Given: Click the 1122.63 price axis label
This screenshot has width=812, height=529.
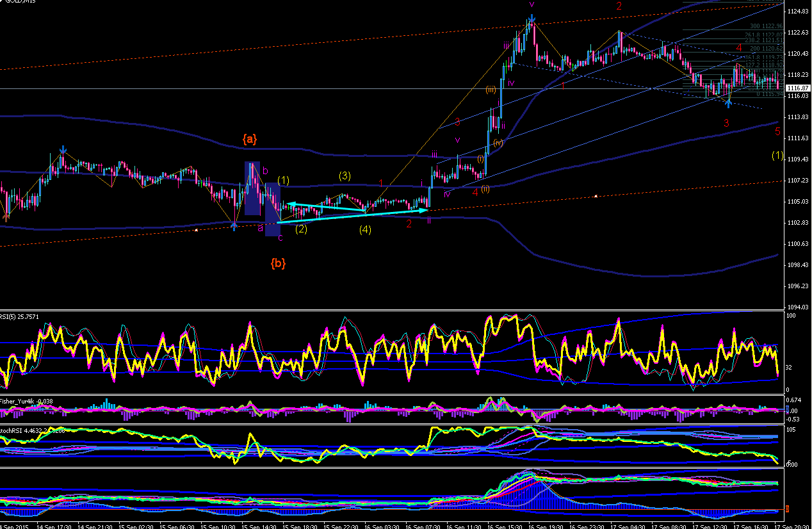Looking at the screenshot, I should [798, 33].
